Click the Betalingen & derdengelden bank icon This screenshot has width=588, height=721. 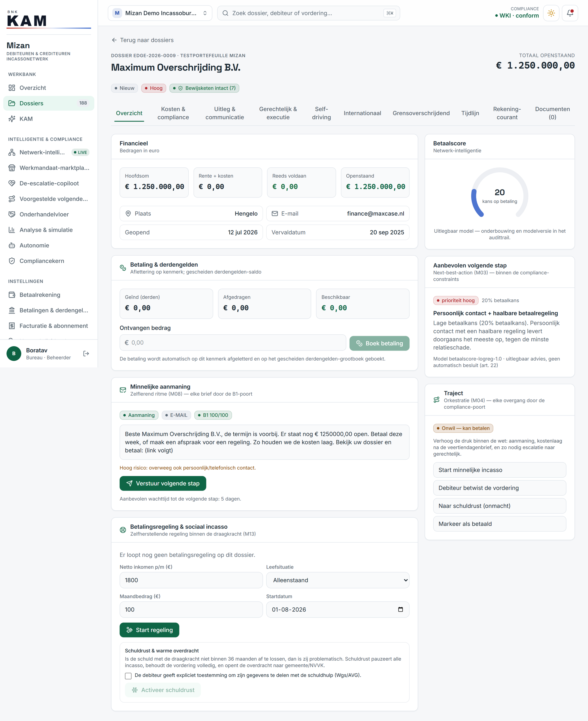pyautogui.click(x=12, y=310)
